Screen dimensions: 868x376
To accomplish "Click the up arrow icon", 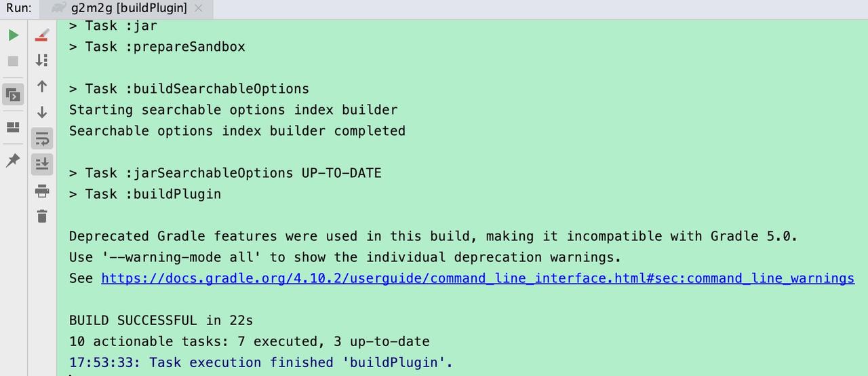I will (x=42, y=86).
